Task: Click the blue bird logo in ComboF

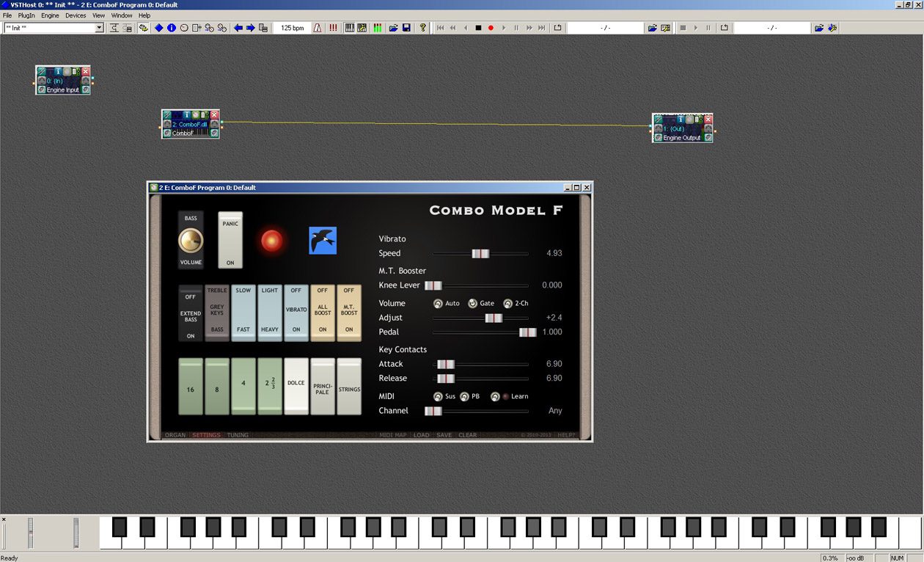Action: (x=323, y=240)
